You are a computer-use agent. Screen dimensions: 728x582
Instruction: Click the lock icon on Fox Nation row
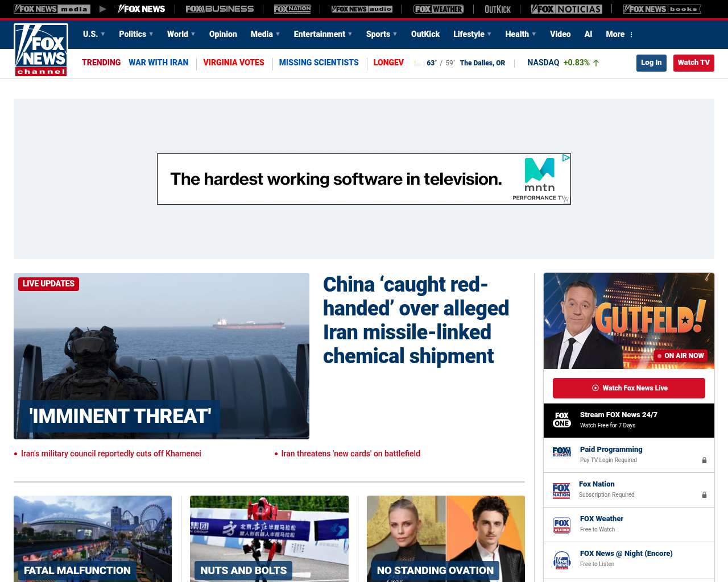pos(704,495)
